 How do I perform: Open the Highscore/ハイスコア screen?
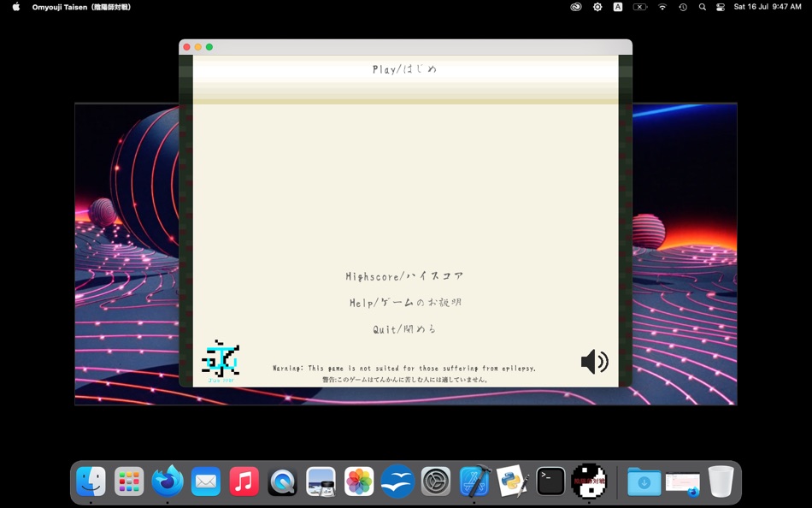tap(404, 276)
